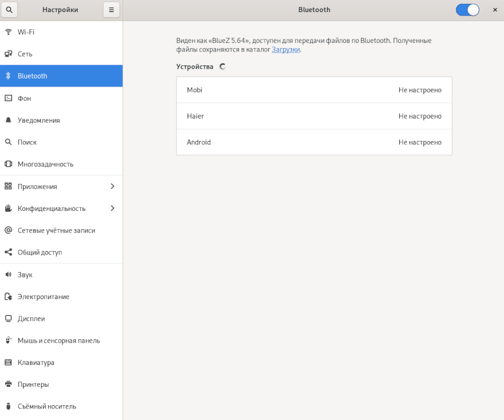The width and height of the screenshot is (504, 420).
Task: Click the Wi-Fi icon in sidebar
Action: (x=8, y=32)
